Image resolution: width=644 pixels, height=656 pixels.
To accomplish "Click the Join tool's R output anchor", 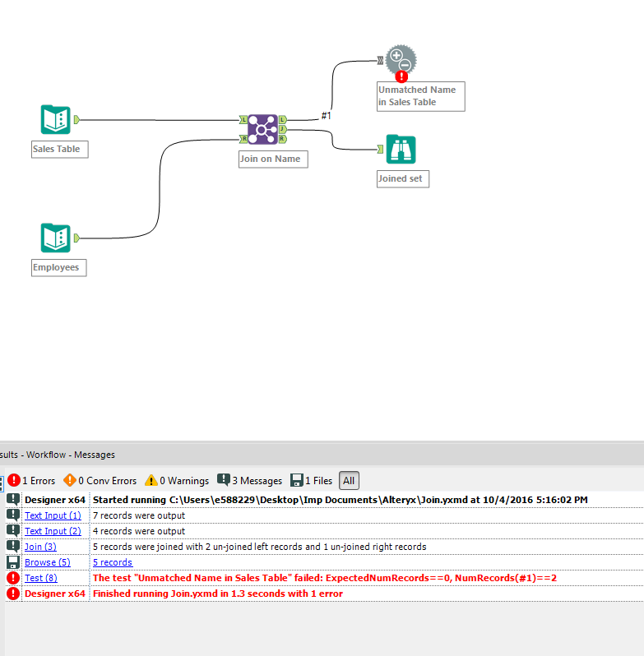I will pyautogui.click(x=283, y=138).
